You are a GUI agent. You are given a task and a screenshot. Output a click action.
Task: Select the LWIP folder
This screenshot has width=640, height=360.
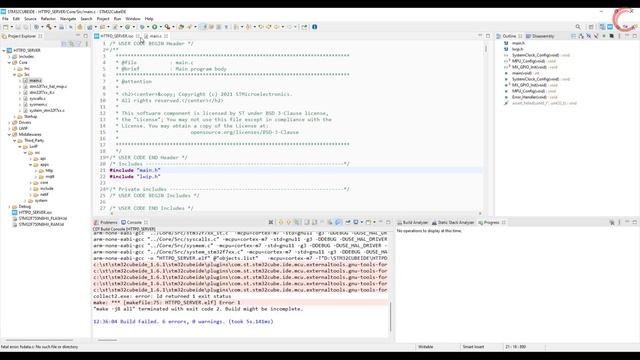coord(23,129)
